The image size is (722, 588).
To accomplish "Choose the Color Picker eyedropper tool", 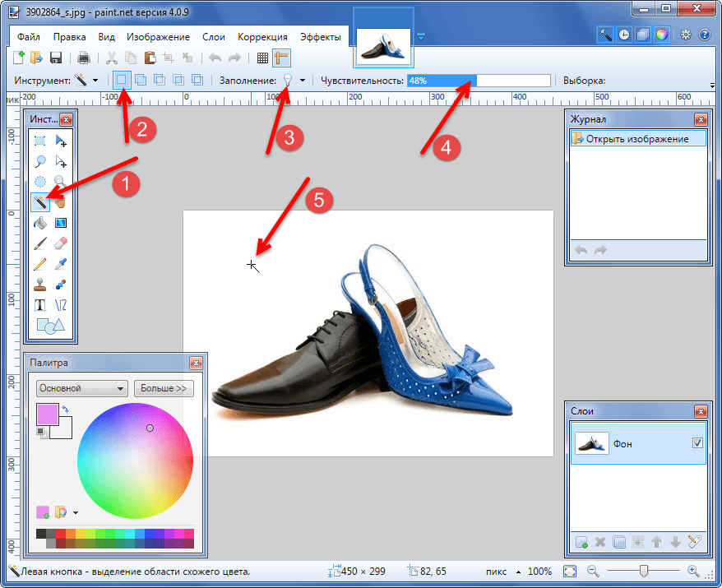I will click(x=60, y=264).
